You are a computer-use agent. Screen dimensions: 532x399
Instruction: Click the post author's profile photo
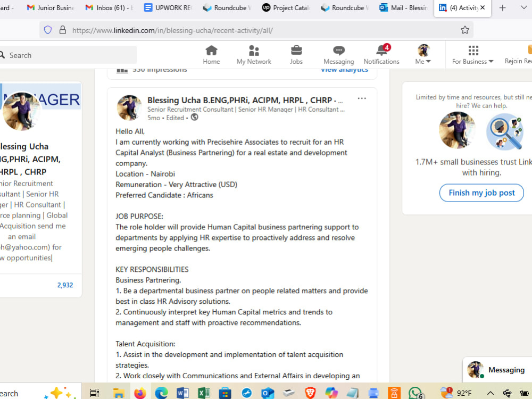tap(129, 107)
